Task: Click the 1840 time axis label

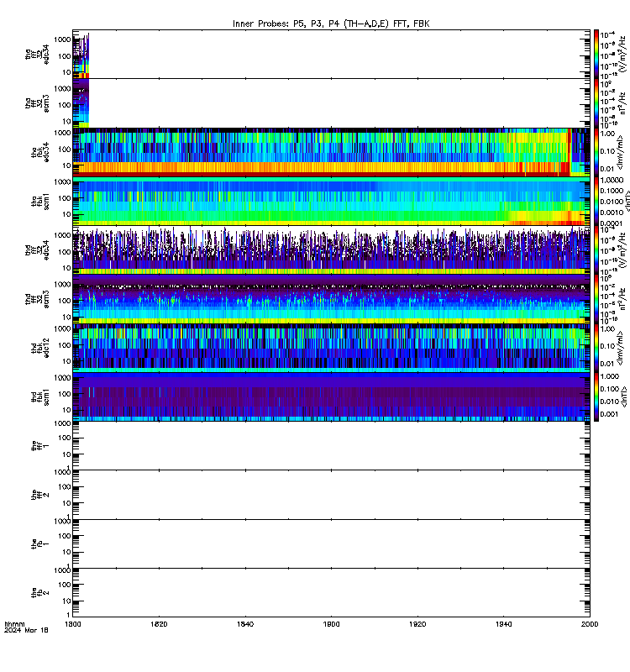Action: (x=245, y=624)
